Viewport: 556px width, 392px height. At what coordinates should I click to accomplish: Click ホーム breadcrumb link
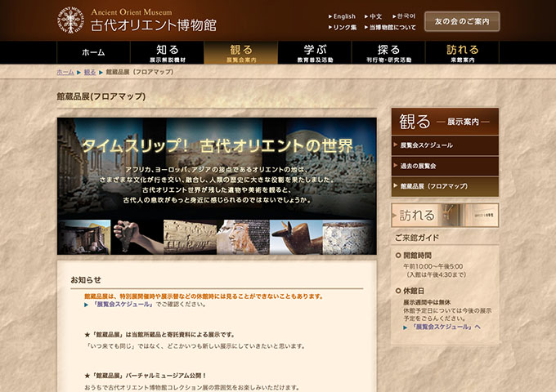(x=65, y=72)
